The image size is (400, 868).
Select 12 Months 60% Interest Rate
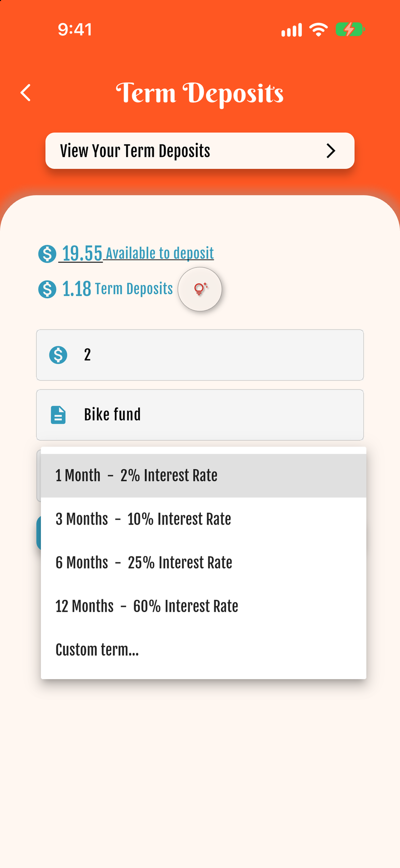tap(204, 606)
